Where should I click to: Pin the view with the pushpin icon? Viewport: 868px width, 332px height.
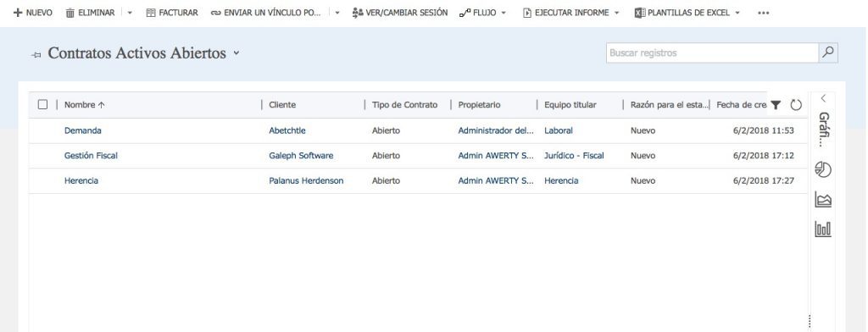tap(36, 54)
